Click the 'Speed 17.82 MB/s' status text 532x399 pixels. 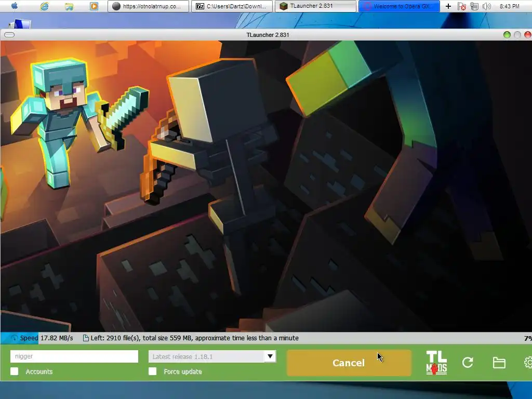point(46,338)
